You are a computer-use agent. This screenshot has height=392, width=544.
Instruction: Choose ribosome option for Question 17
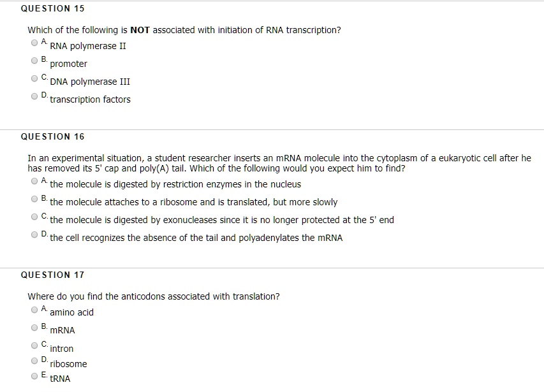click(x=34, y=359)
